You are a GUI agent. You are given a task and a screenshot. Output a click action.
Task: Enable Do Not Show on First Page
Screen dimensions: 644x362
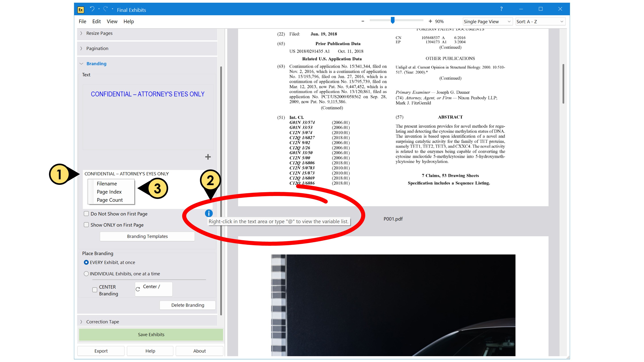click(x=86, y=214)
